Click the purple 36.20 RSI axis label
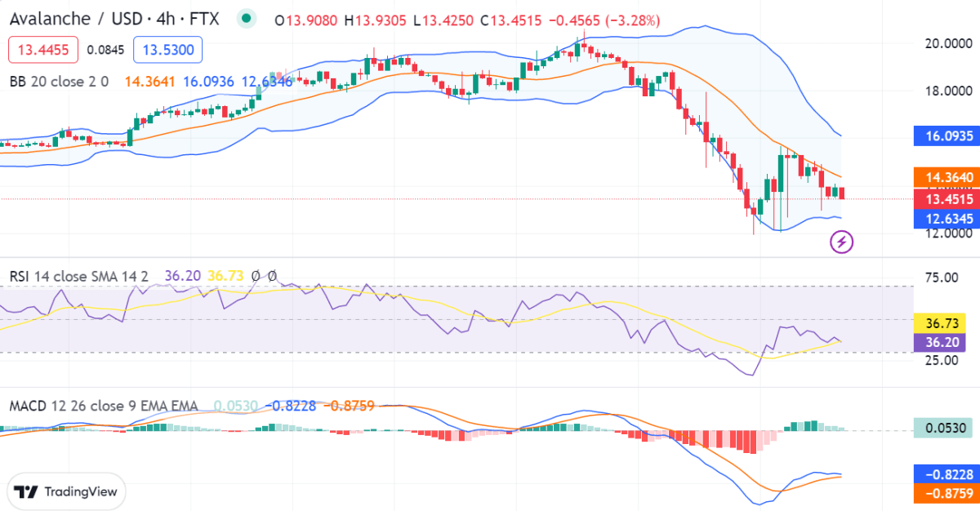The width and height of the screenshot is (980, 511). click(x=941, y=343)
